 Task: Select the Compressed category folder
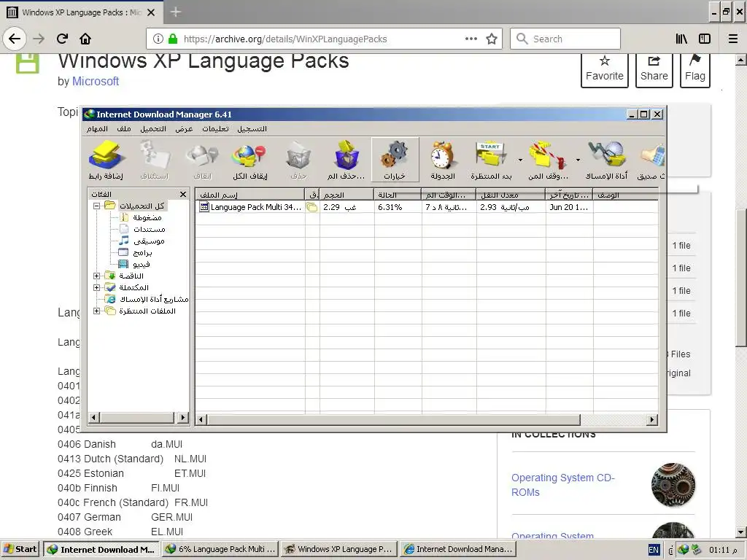coord(140,217)
